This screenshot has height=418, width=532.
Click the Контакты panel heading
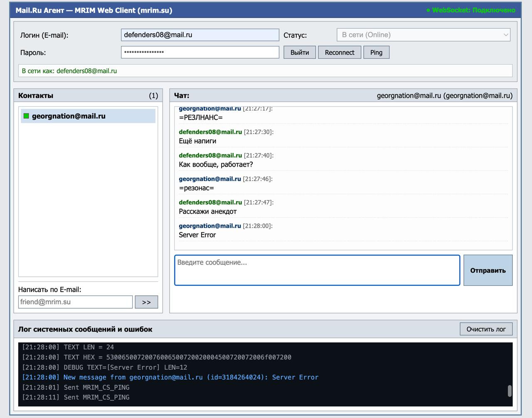tap(36, 96)
